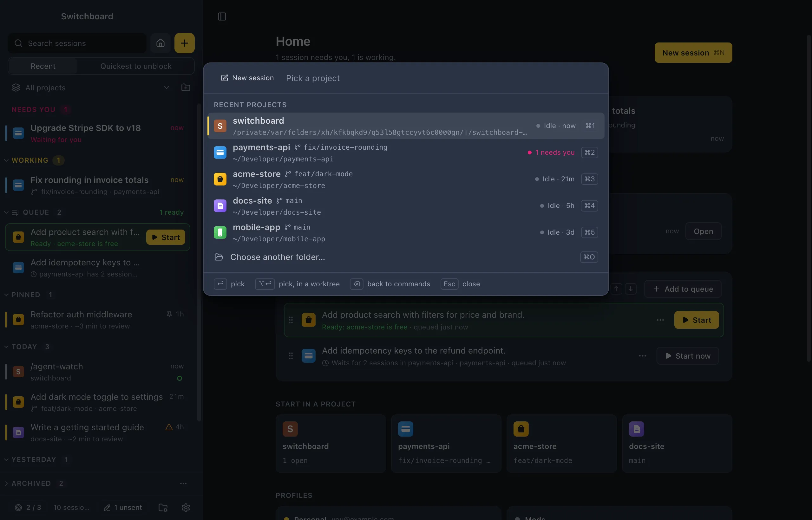Open the Archived section more options
The image size is (812, 520).
183,483
